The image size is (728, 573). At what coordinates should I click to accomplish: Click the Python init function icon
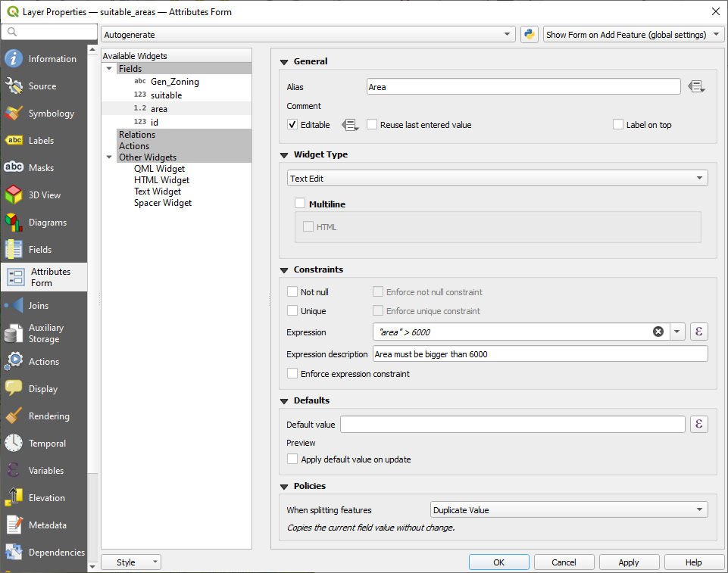point(529,34)
